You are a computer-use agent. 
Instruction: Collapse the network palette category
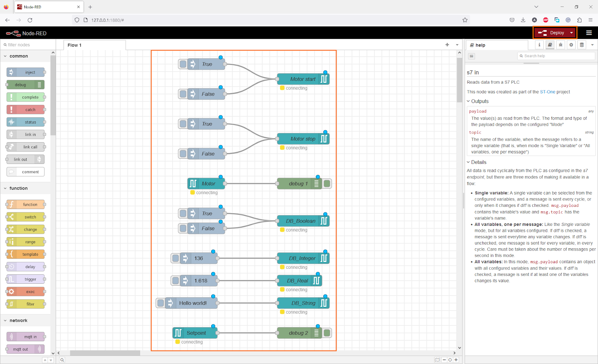(25, 320)
